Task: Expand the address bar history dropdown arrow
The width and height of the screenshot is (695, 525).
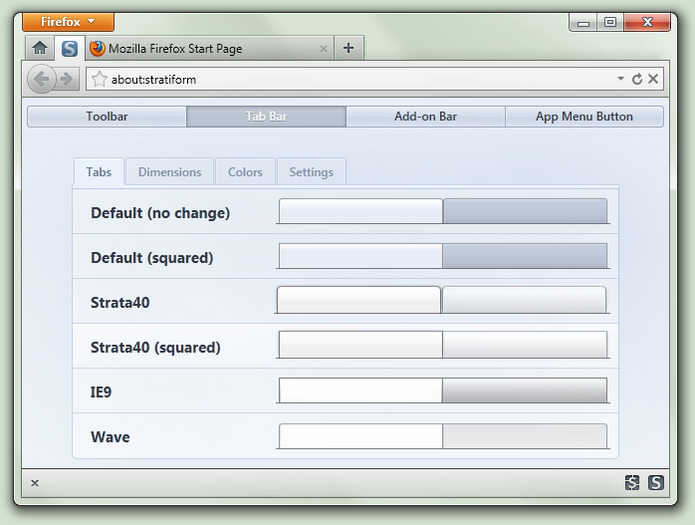Action: (x=621, y=79)
